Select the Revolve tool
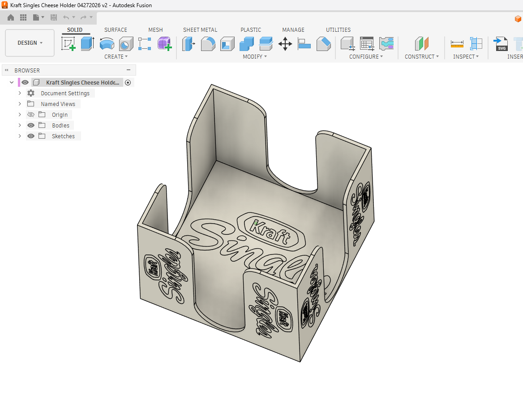The width and height of the screenshot is (523, 420). coord(107,44)
